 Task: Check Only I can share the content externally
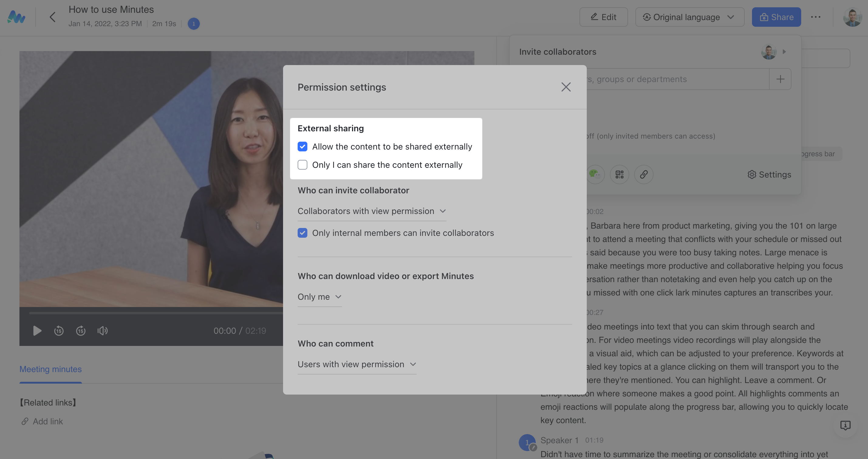click(x=302, y=164)
